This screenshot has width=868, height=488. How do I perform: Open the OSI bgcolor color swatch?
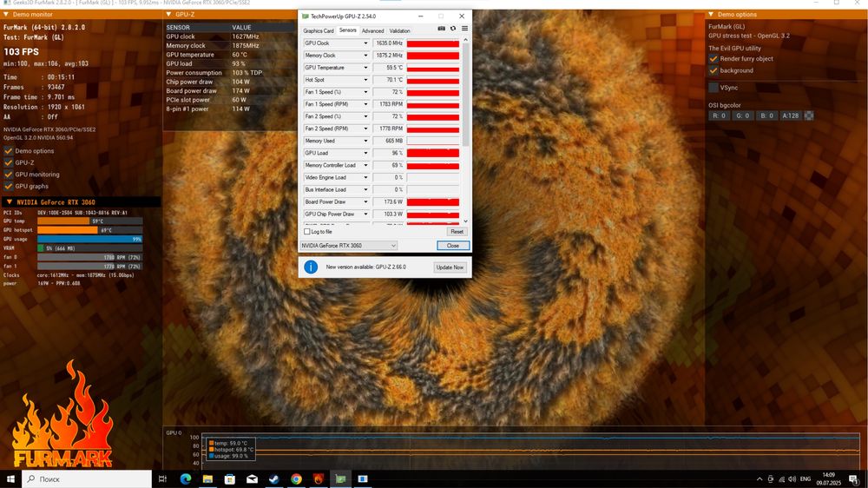pos(809,115)
